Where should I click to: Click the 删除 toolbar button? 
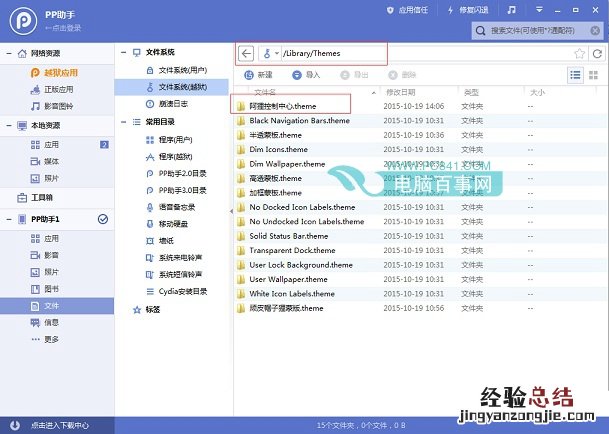pyautogui.click(x=402, y=75)
